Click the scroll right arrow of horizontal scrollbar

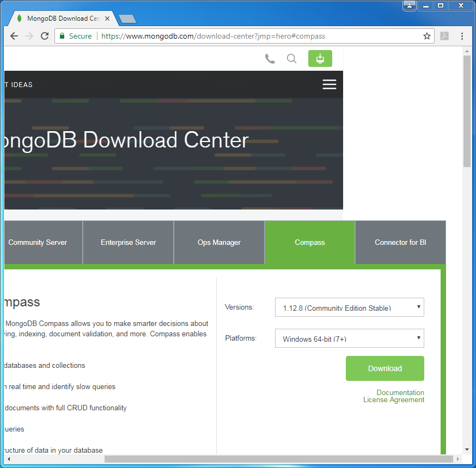pyautogui.click(x=458, y=459)
